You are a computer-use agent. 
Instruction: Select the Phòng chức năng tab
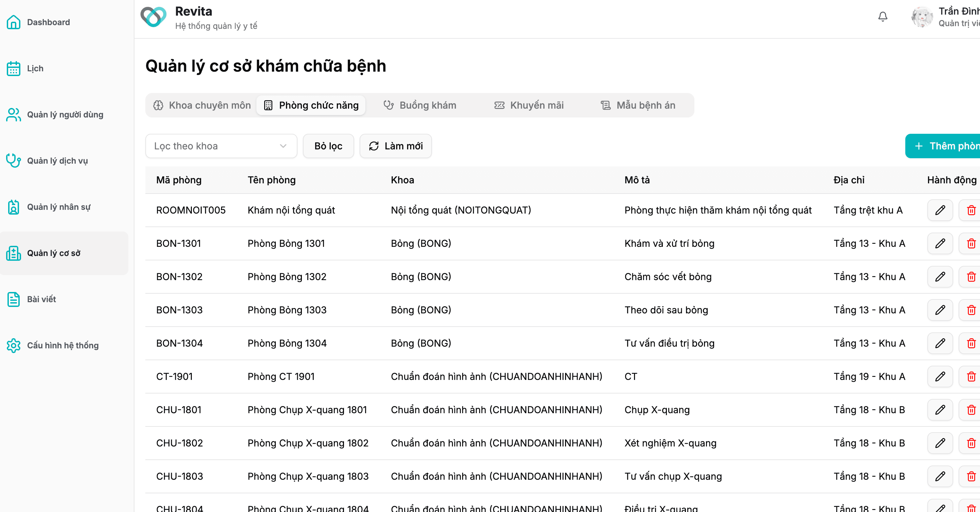pyautogui.click(x=311, y=105)
